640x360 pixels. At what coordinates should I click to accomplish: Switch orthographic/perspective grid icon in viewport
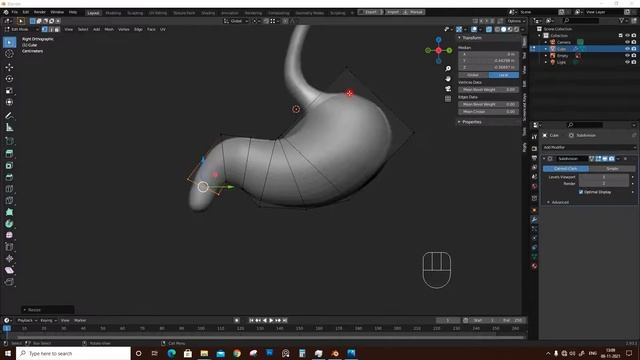[448, 99]
